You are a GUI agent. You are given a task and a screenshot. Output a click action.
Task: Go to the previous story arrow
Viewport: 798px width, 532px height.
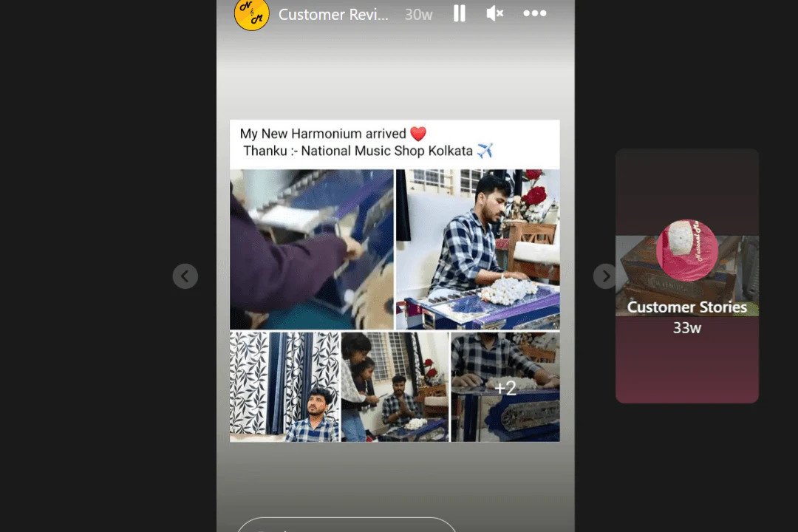pos(185,276)
